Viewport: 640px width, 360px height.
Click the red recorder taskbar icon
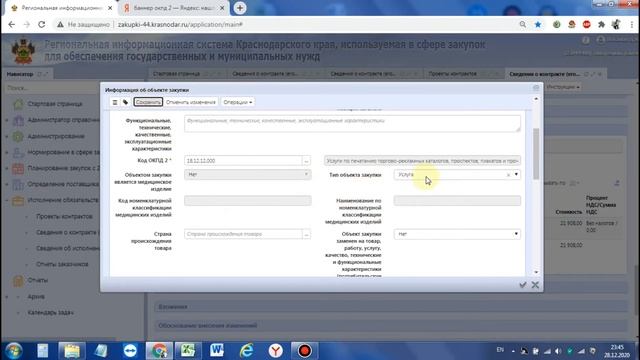tap(304, 351)
